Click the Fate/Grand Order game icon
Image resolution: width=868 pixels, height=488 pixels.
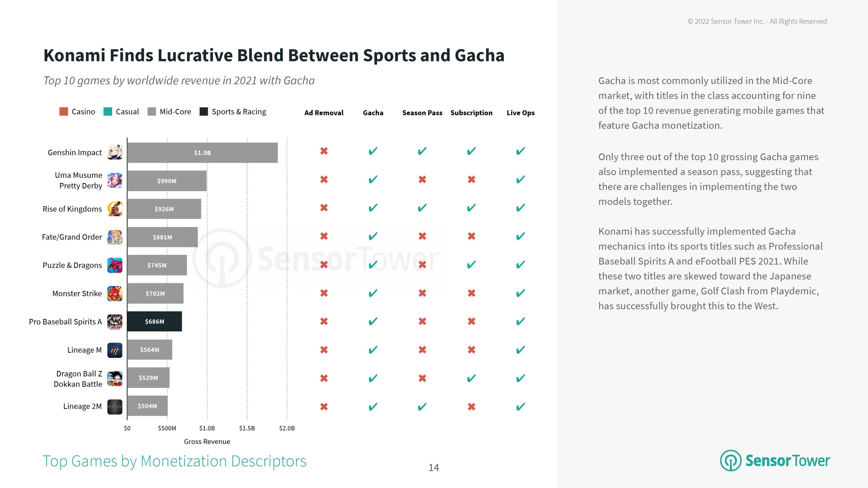115,237
